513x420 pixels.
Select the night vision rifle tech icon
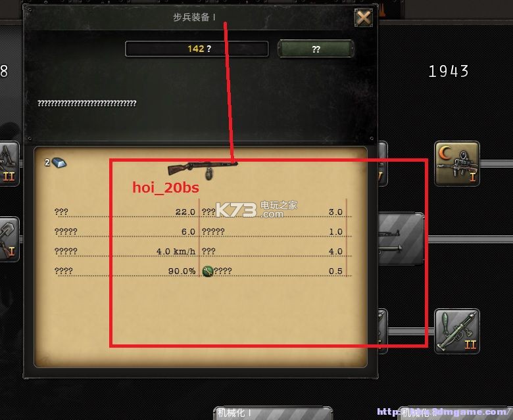457,164
